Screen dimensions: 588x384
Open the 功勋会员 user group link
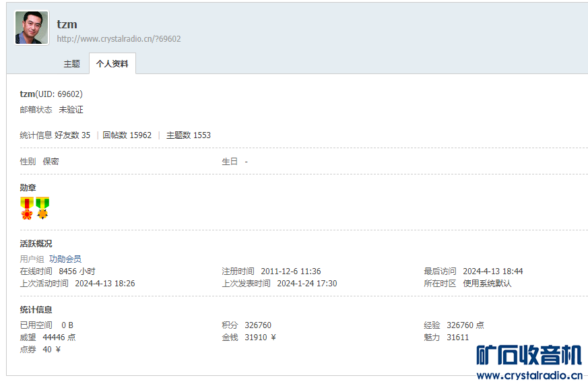(65, 259)
